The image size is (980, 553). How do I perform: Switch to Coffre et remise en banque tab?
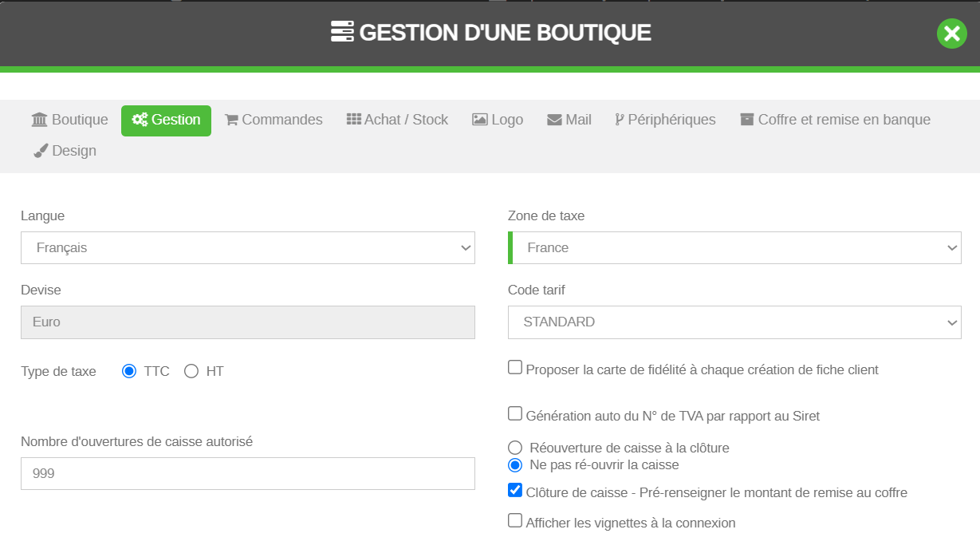tap(835, 120)
